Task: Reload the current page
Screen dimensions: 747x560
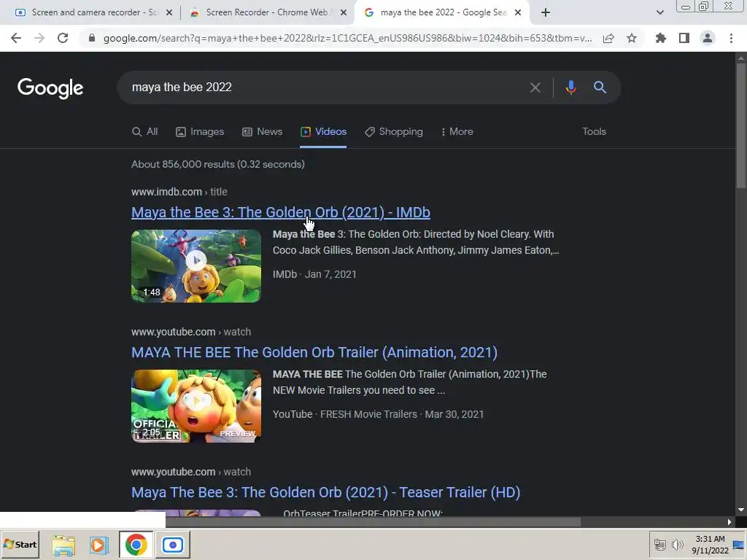Action: [x=63, y=38]
